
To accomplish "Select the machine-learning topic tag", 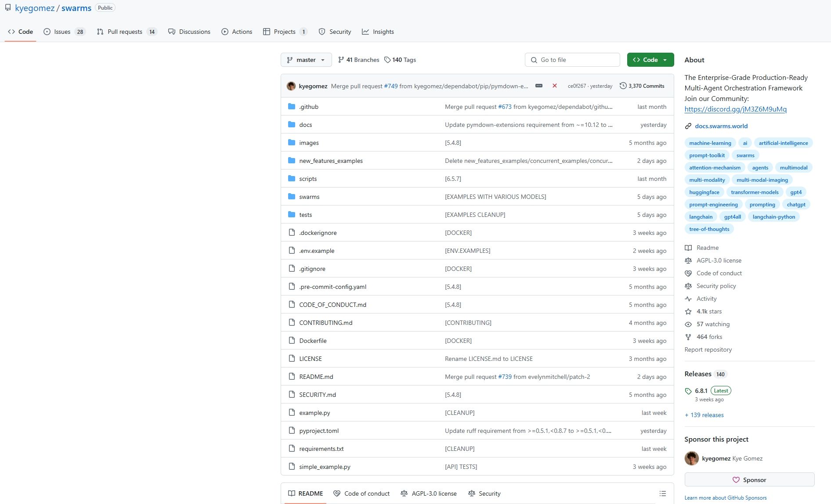I will tap(710, 143).
